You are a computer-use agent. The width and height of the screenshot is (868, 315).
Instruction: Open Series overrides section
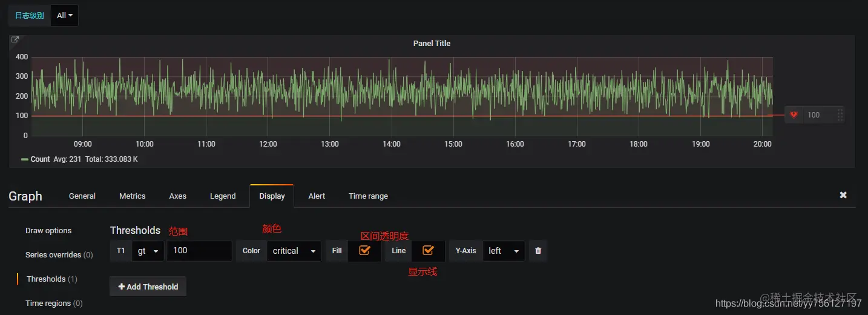click(59, 255)
